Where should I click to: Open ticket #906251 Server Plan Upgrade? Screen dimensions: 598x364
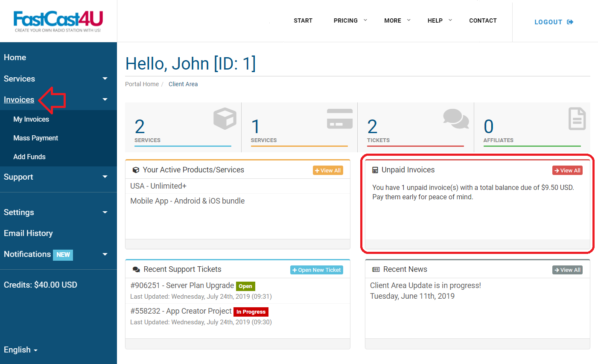pyautogui.click(x=182, y=285)
